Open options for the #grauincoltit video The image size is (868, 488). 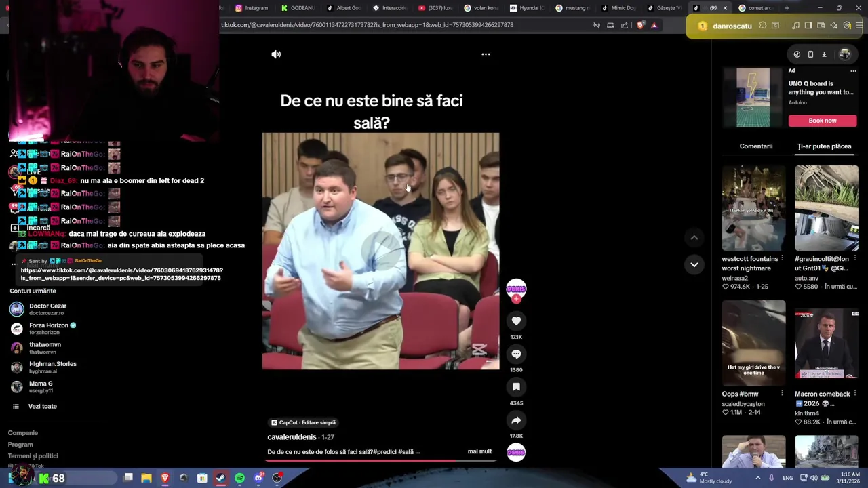[x=854, y=259]
